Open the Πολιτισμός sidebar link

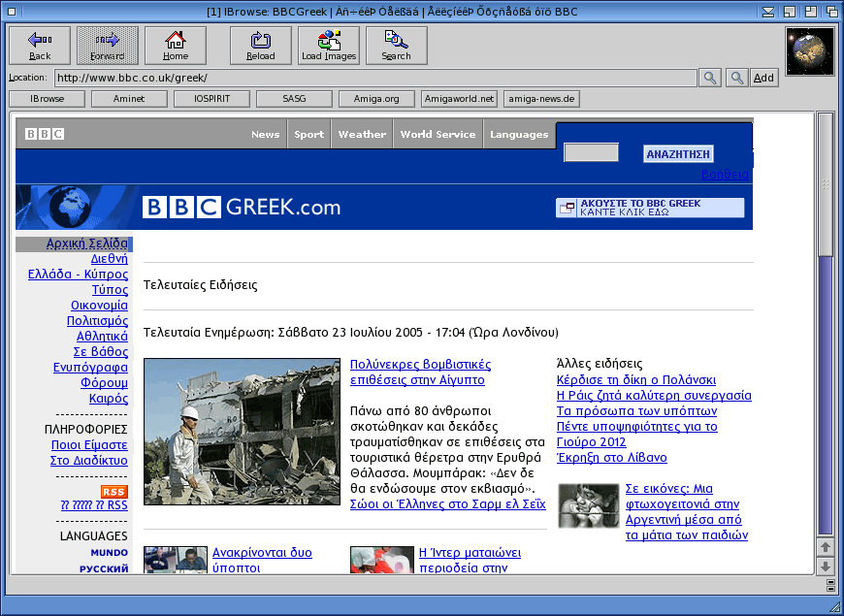point(97,321)
